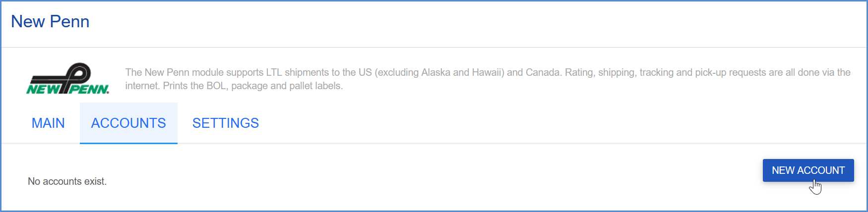Switch to the SETTINGS tab
The width and height of the screenshot is (868, 212).
click(x=226, y=123)
